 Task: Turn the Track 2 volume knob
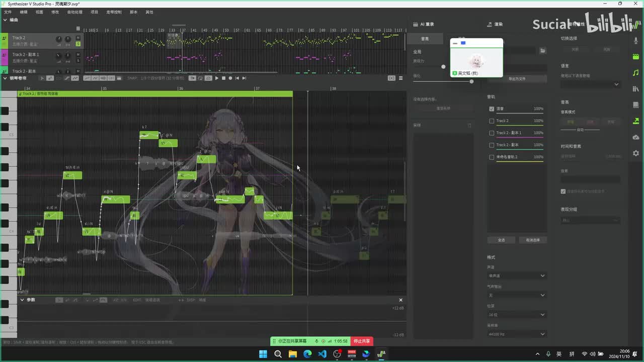(x=59, y=39)
